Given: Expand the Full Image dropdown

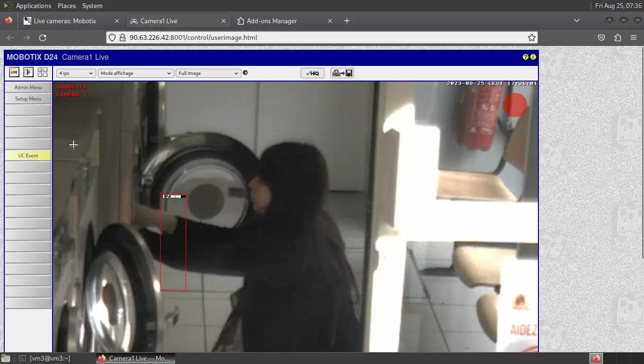Looking at the screenshot, I should [208, 73].
